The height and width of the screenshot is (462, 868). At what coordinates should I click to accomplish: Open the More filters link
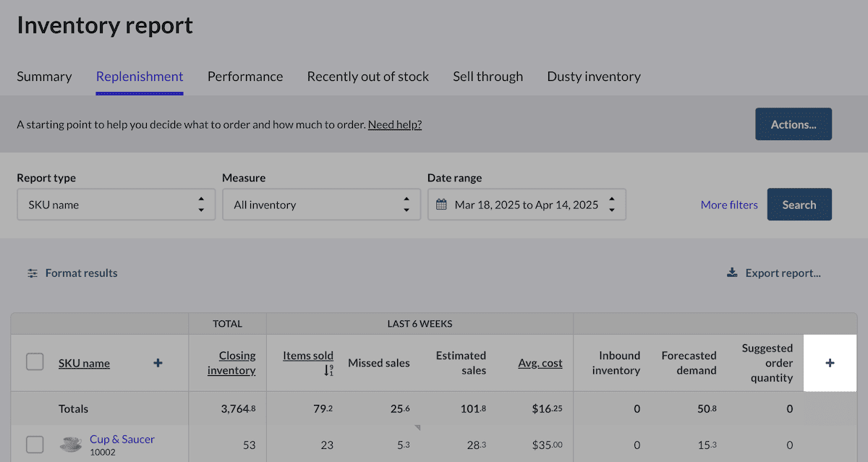coord(729,205)
